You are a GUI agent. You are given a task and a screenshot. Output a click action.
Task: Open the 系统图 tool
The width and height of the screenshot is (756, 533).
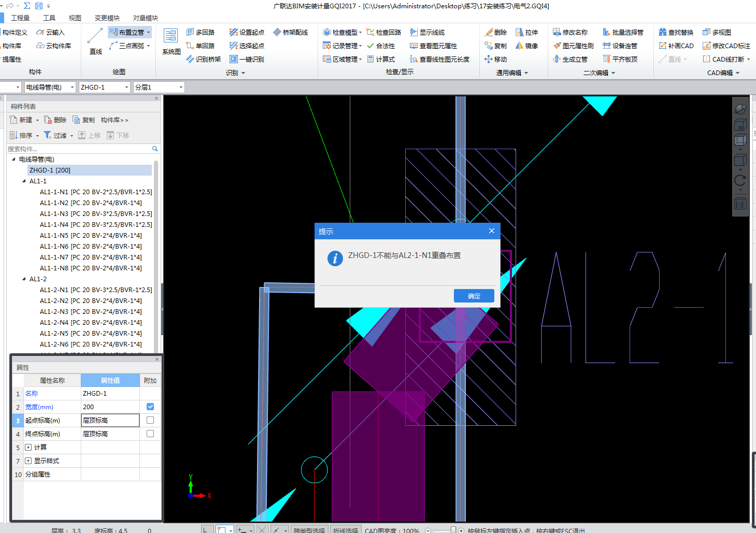point(171,41)
